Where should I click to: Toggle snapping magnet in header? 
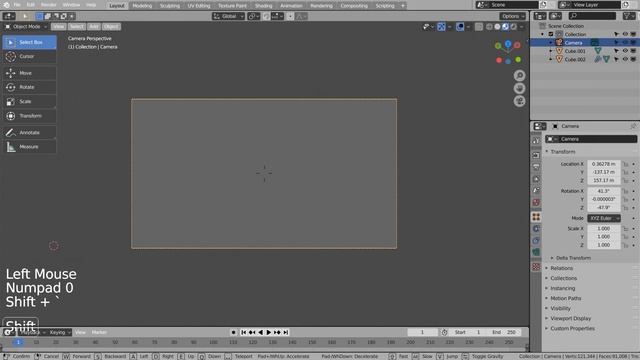(x=266, y=16)
